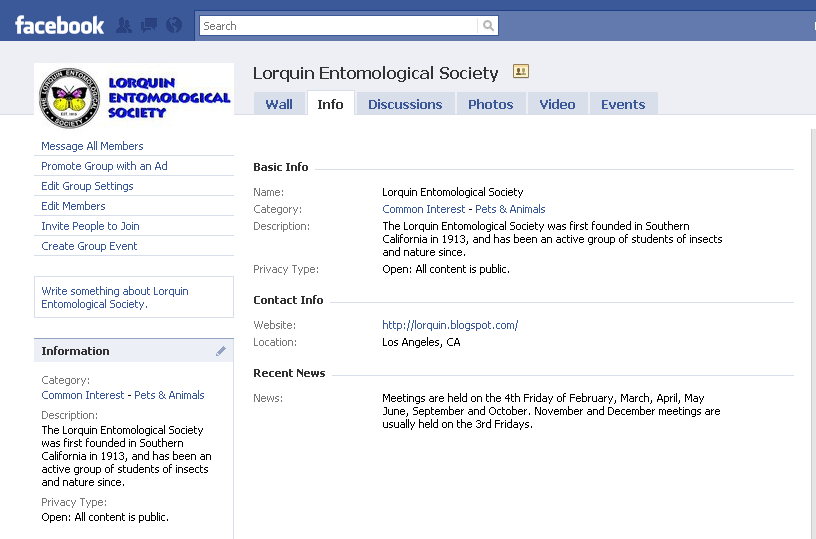Click the search magnifier button
Viewport: 816px width, 539px height.
click(488, 25)
